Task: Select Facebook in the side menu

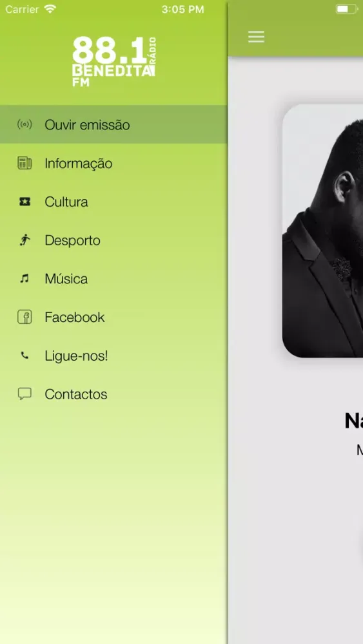Action: pyautogui.click(x=113, y=317)
